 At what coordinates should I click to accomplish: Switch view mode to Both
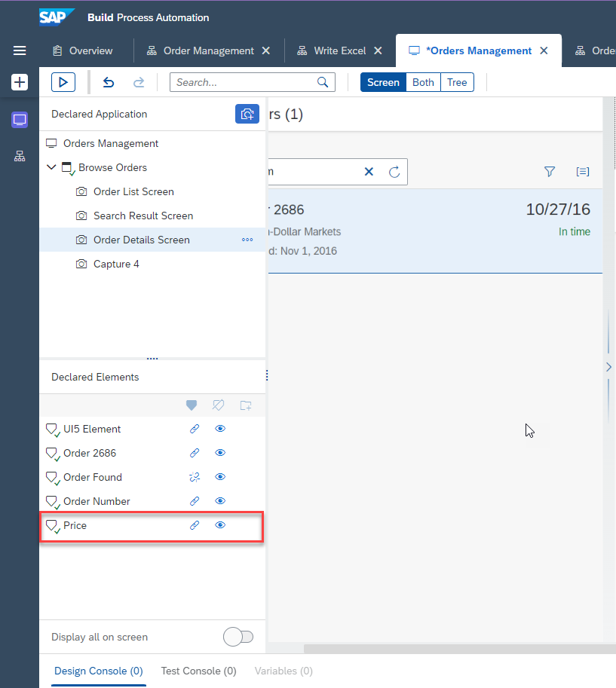(423, 82)
